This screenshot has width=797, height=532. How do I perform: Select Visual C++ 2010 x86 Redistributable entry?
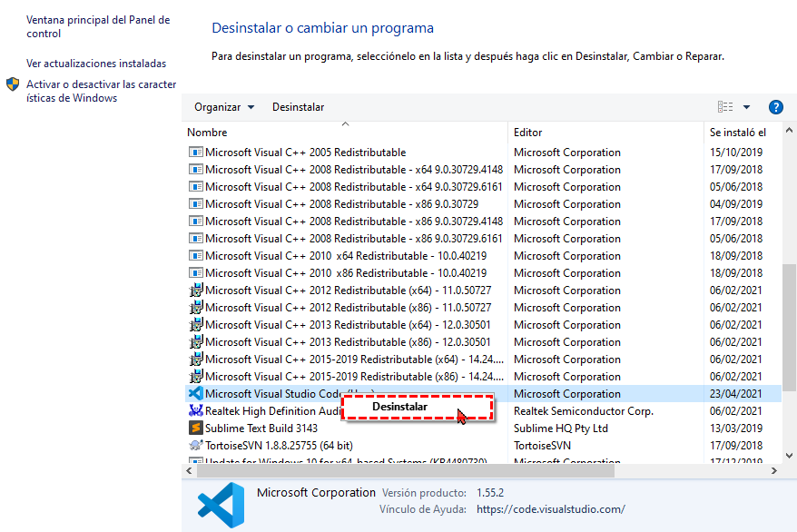[x=346, y=273]
